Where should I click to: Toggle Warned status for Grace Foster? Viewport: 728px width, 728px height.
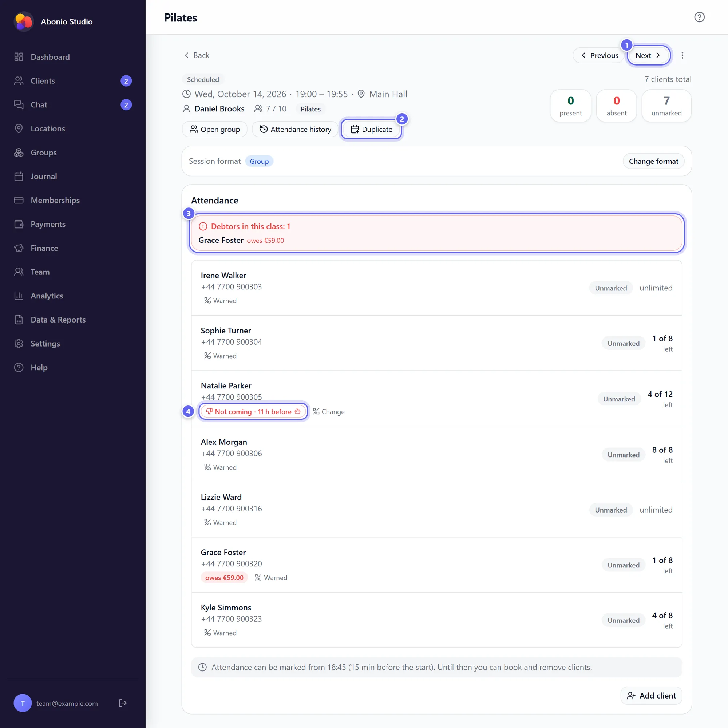tap(271, 578)
